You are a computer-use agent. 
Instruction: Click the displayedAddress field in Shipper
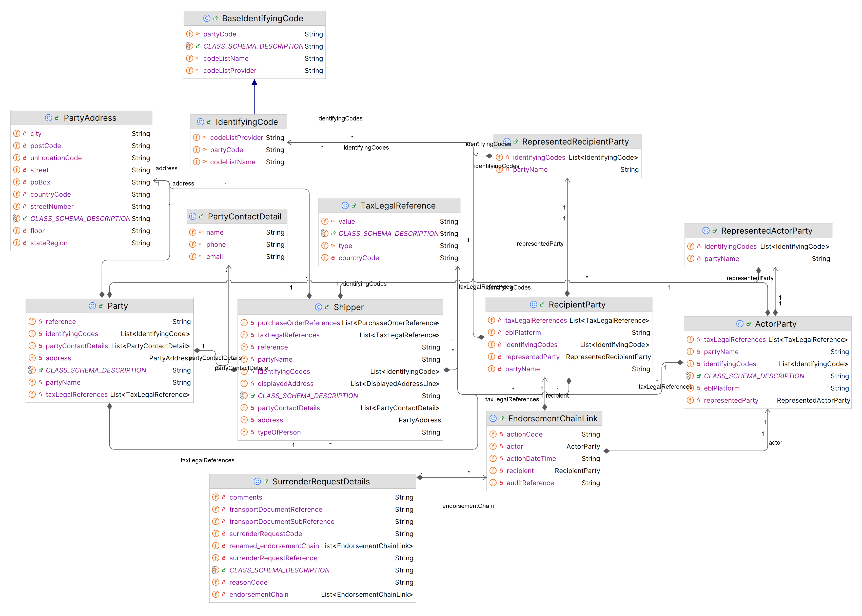[340, 383]
